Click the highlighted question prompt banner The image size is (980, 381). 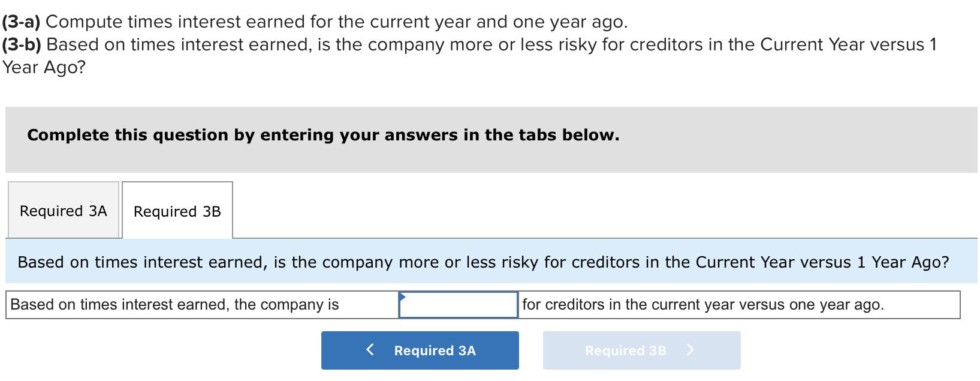pos(490,262)
